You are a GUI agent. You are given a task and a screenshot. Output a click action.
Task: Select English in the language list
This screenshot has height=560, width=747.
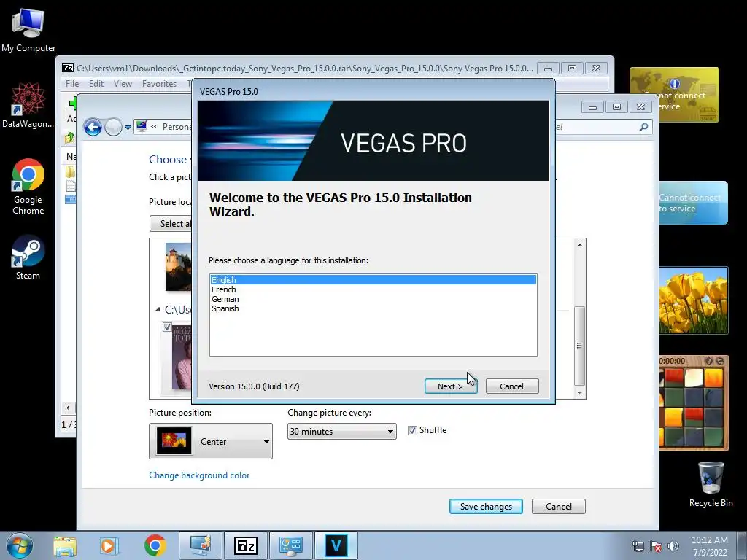pyautogui.click(x=373, y=279)
